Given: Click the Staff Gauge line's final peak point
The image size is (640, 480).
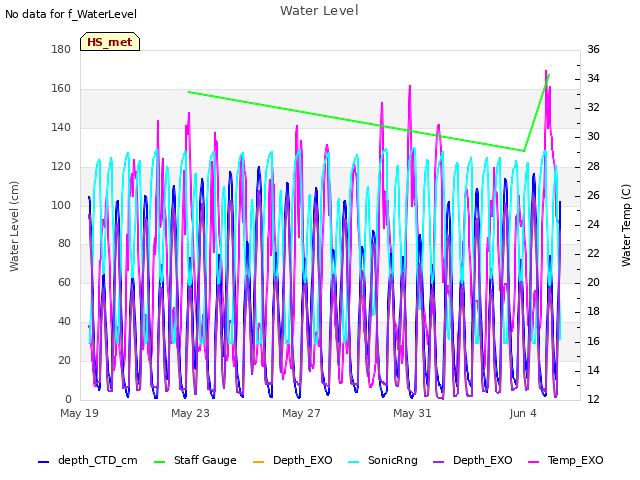Looking at the screenshot, I should (x=549, y=75).
